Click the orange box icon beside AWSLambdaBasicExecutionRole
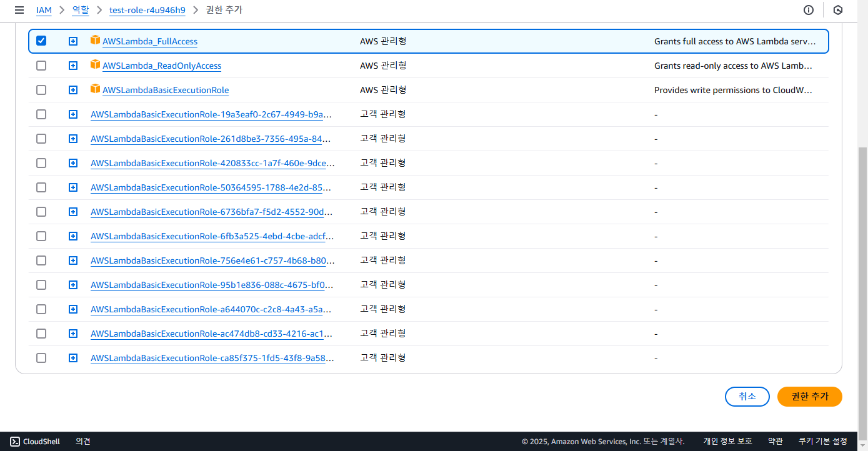868x451 pixels. (95, 89)
